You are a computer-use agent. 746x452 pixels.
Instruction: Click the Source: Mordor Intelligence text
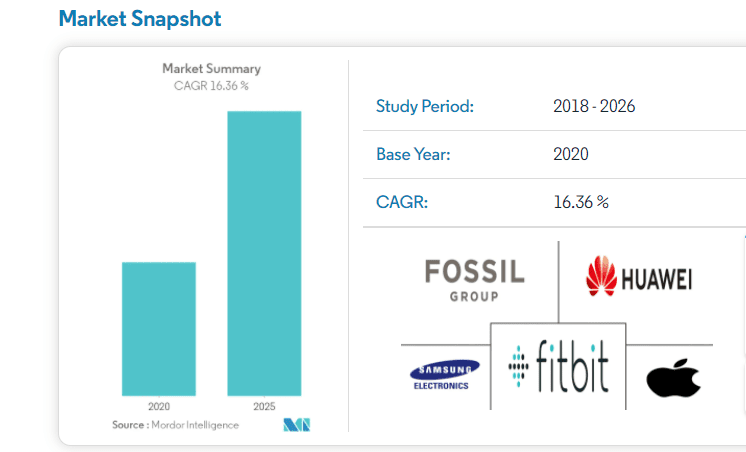176,425
